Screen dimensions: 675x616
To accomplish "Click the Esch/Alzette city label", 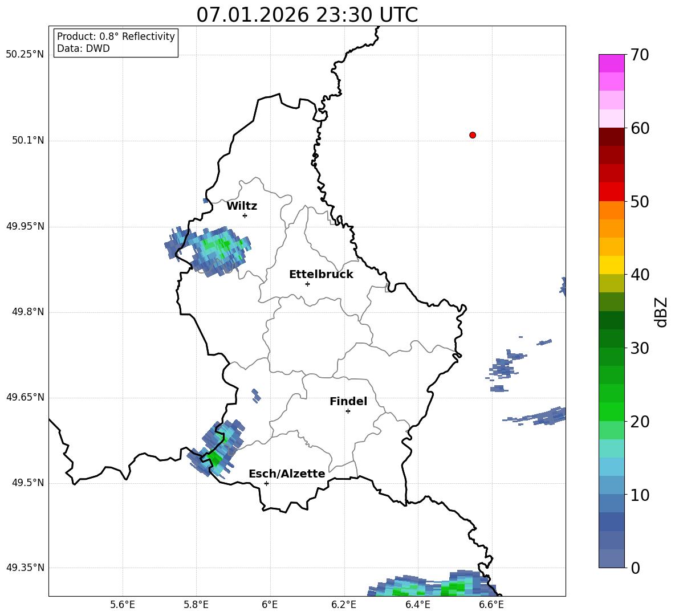I will [x=287, y=474].
